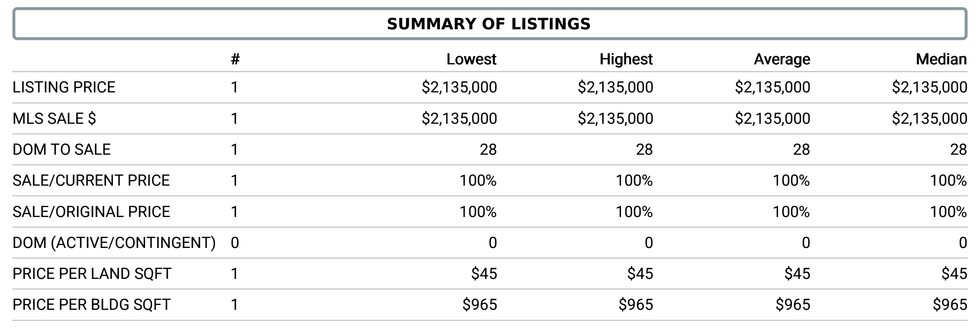
Task: Select the Lowest column header
Action: 471,59
